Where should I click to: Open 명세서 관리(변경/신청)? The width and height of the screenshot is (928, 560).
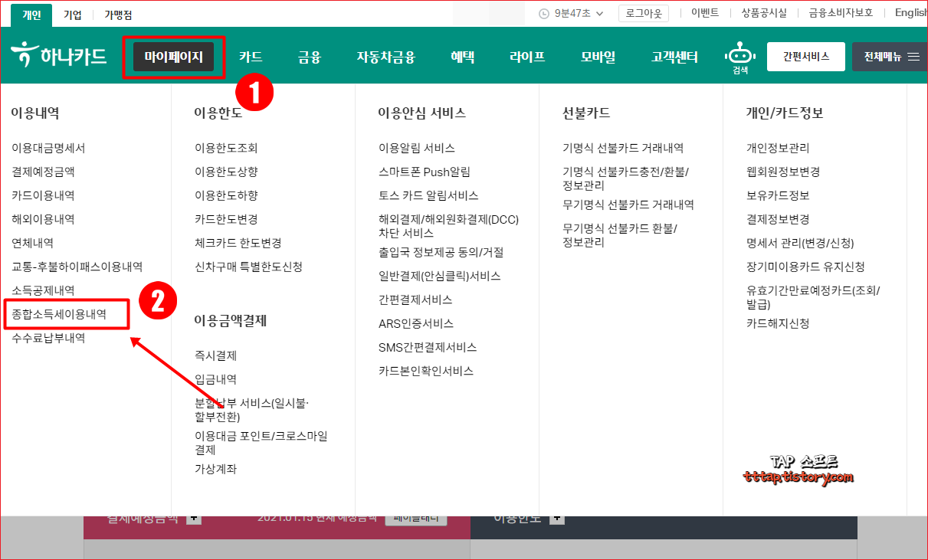point(800,243)
